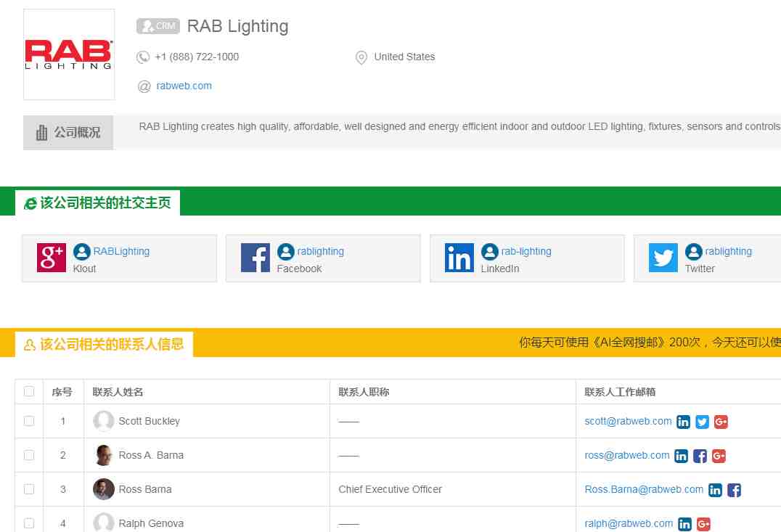Open email ross@rabweb.com

(626, 455)
